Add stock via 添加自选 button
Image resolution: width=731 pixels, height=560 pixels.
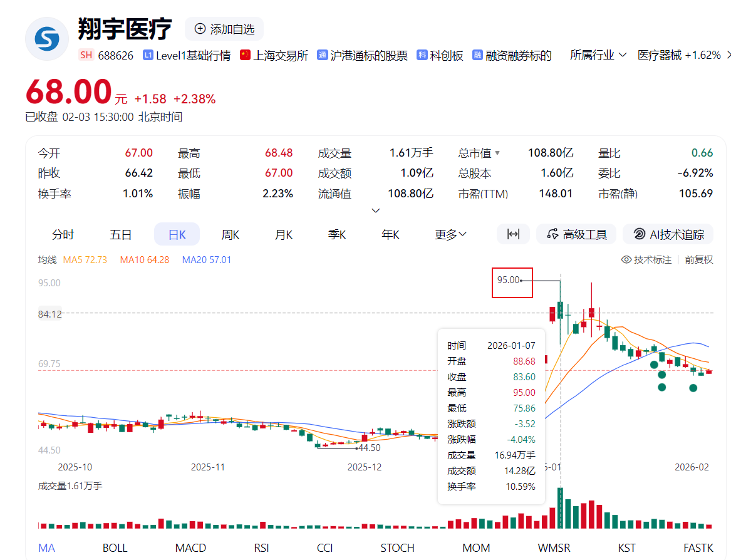(x=224, y=29)
